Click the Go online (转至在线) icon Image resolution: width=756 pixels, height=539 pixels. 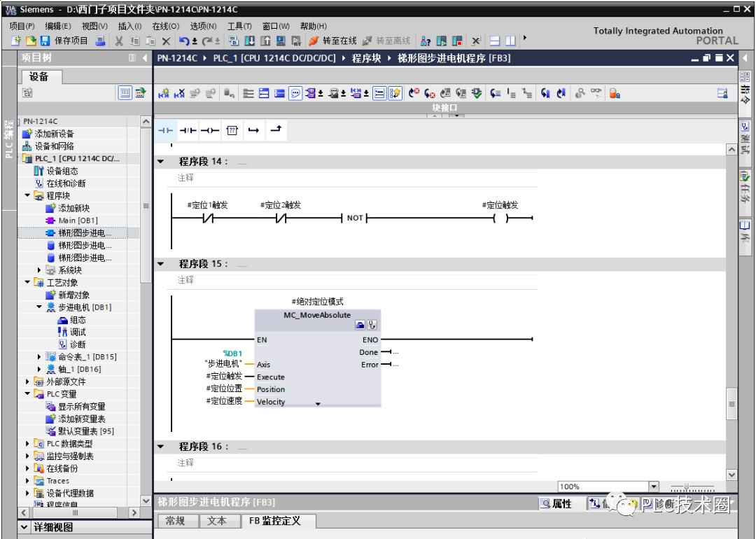pyautogui.click(x=314, y=41)
